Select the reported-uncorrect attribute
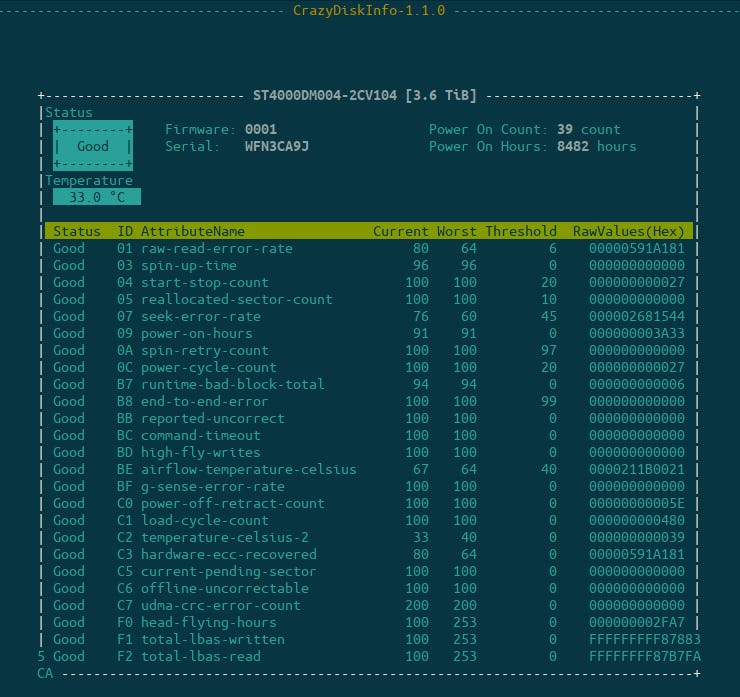This screenshot has width=740, height=697. click(212, 418)
